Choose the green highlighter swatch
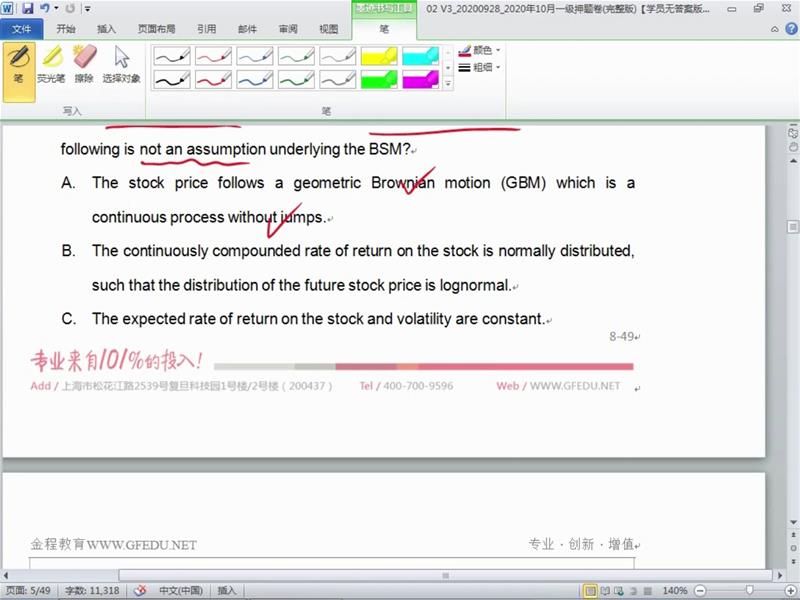Screen dimensions: 800x600 tap(379, 79)
